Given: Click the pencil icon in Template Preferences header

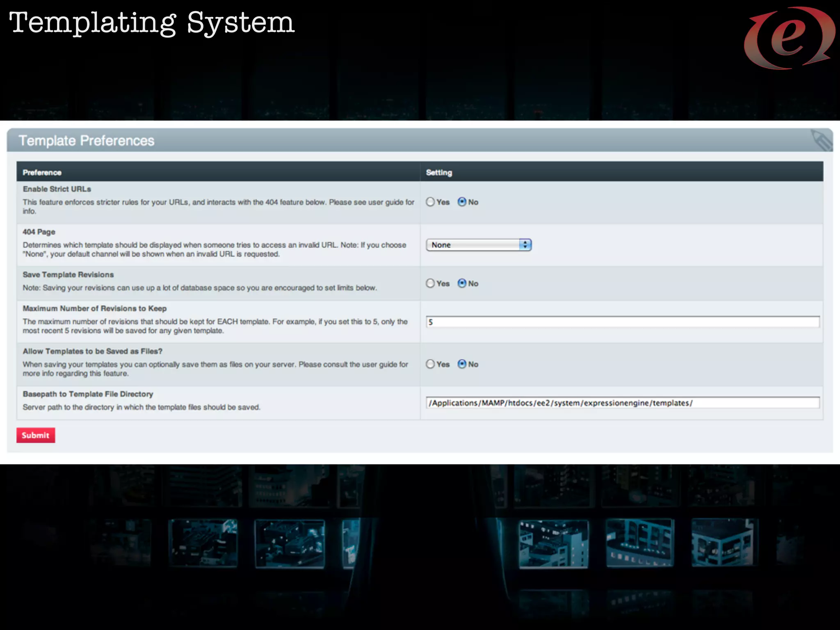Looking at the screenshot, I should coord(822,140).
